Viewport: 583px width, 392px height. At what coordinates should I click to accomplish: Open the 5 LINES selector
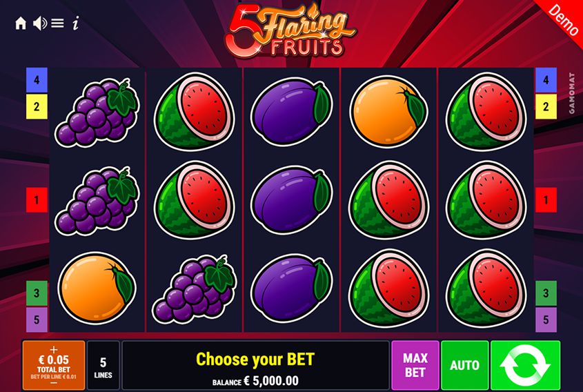coord(103,365)
